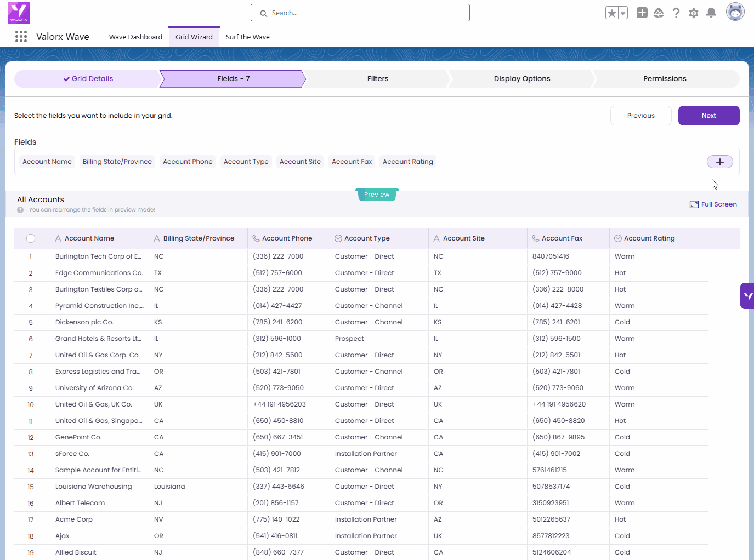Toggle the select-all rows checkbox
Image resolution: width=754 pixels, height=560 pixels.
[x=31, y=238]
